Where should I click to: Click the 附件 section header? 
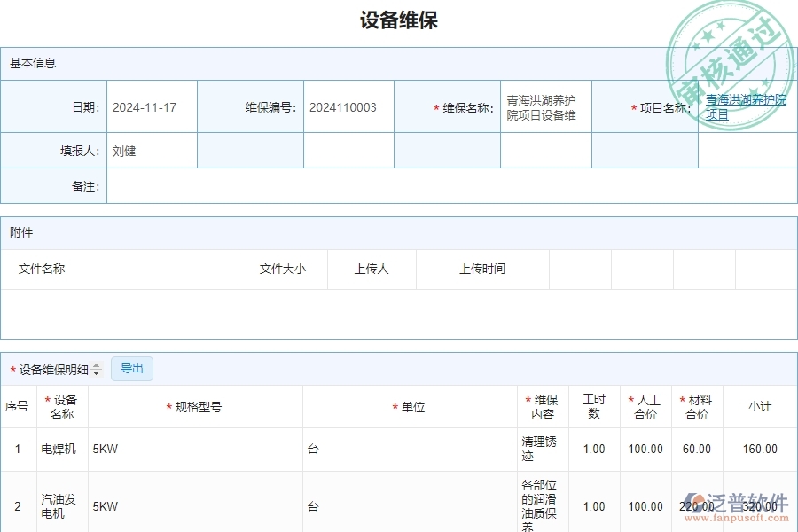[20, 232]
